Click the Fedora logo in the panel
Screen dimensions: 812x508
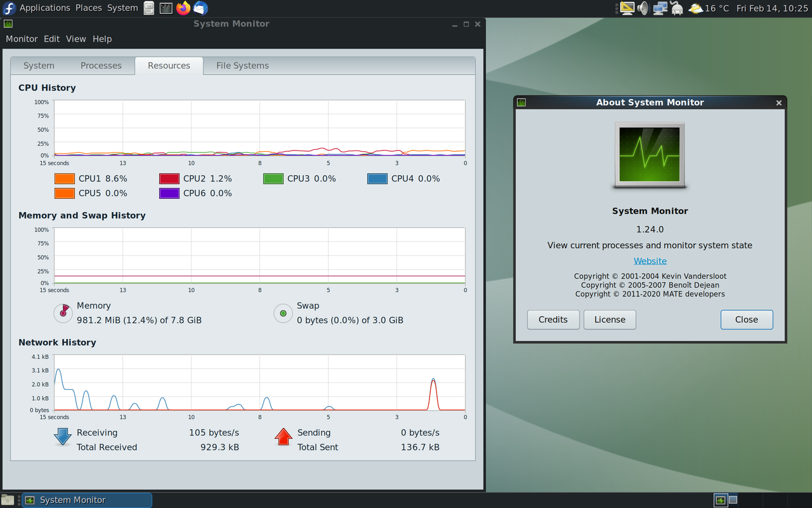(x=9, y=8)
